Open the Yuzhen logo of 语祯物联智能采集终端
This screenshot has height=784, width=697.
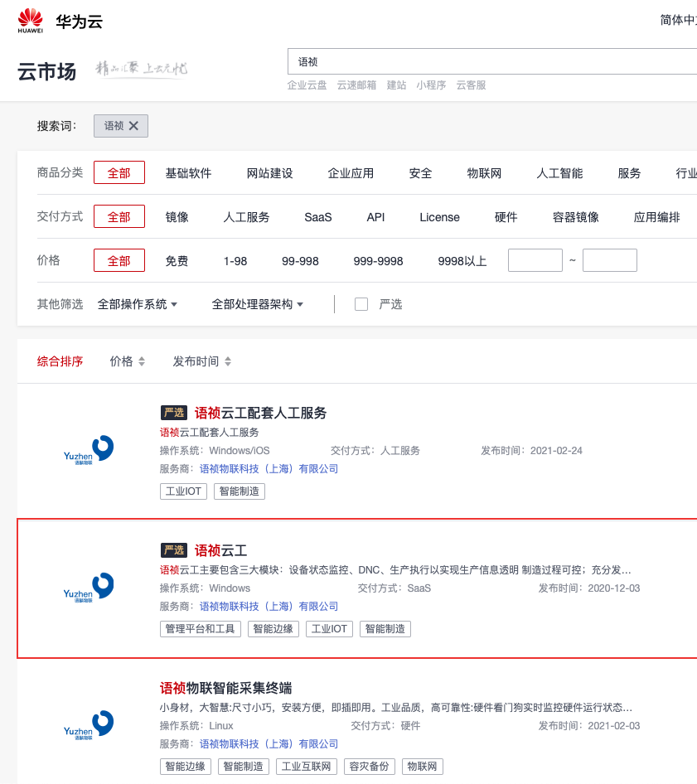tap(89, 724)
